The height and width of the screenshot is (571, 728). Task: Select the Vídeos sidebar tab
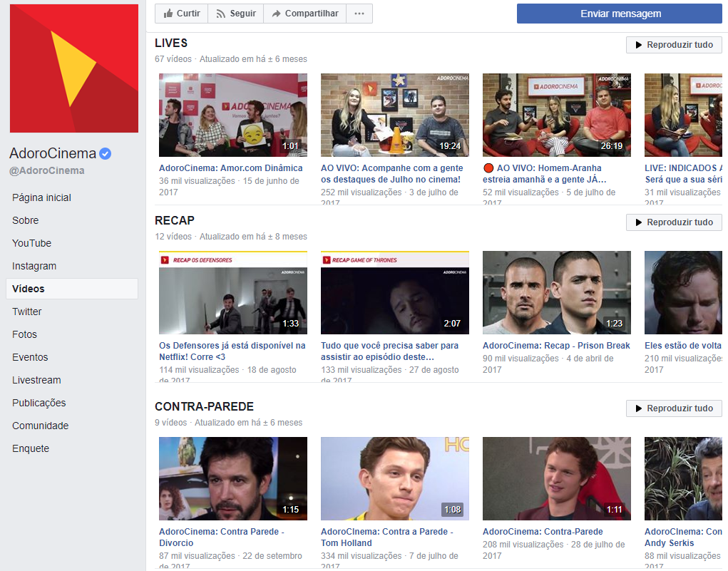tap(72, 289)
